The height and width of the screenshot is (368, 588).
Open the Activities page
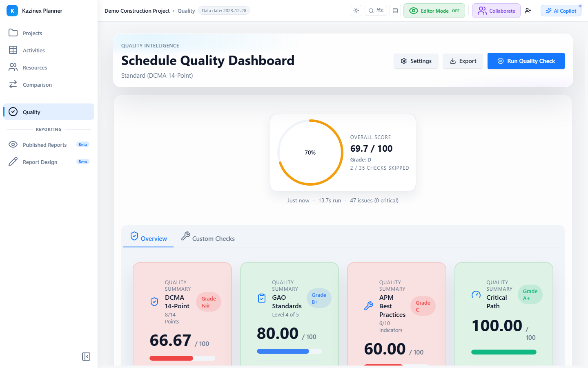tap(49, 50)
